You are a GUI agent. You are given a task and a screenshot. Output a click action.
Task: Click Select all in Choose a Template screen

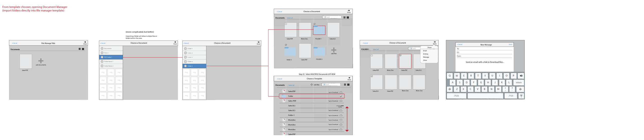coord(291,85)
